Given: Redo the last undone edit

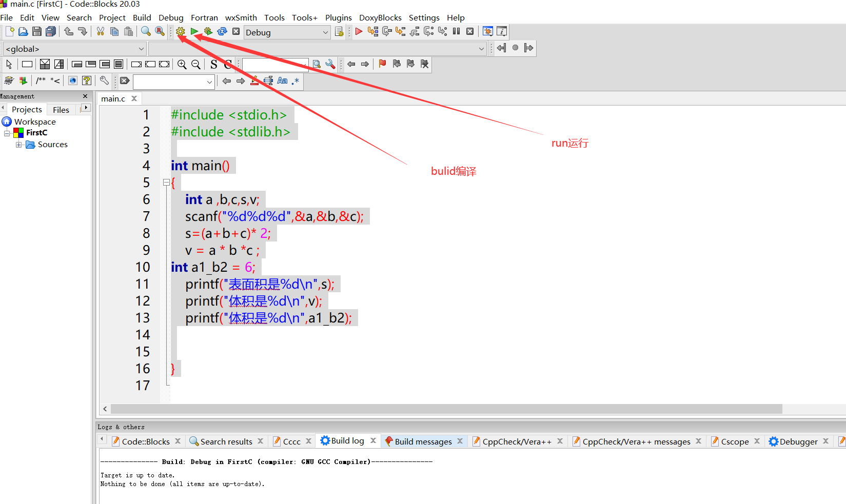Looking at the screenshot, I should coord(83,32).
